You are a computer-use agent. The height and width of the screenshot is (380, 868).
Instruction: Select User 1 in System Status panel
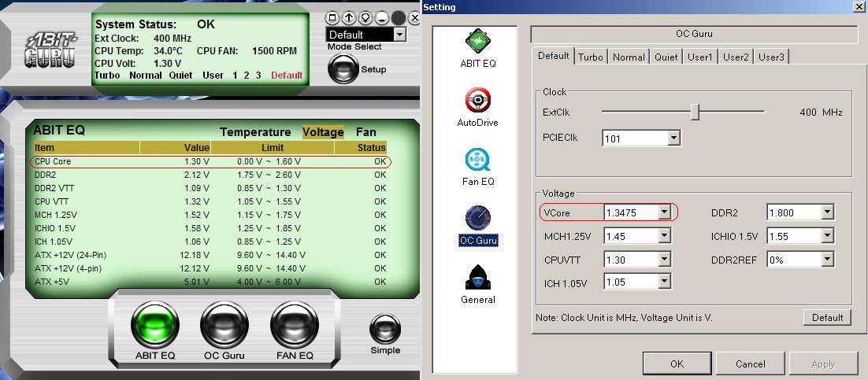(236, 76)
